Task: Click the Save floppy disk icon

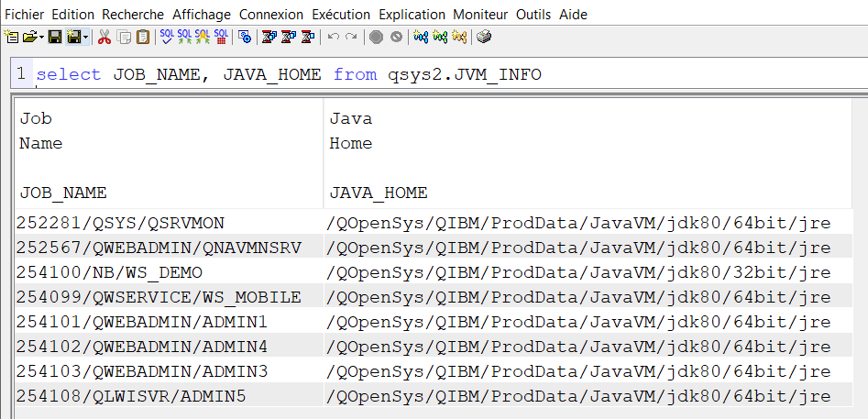Action: click(55, 37)
